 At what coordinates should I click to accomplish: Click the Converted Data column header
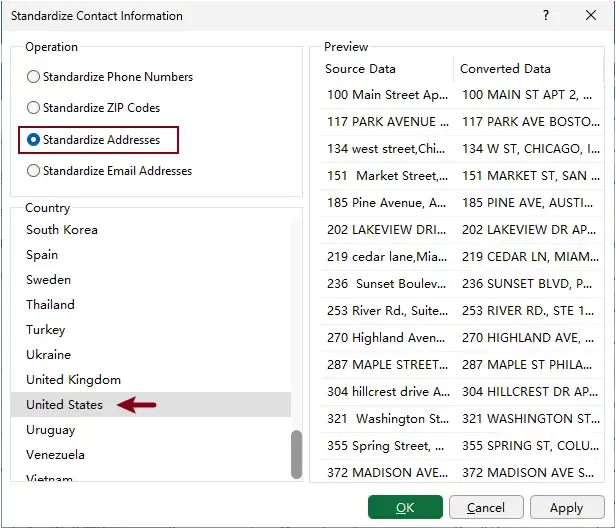tap(529, 69)
